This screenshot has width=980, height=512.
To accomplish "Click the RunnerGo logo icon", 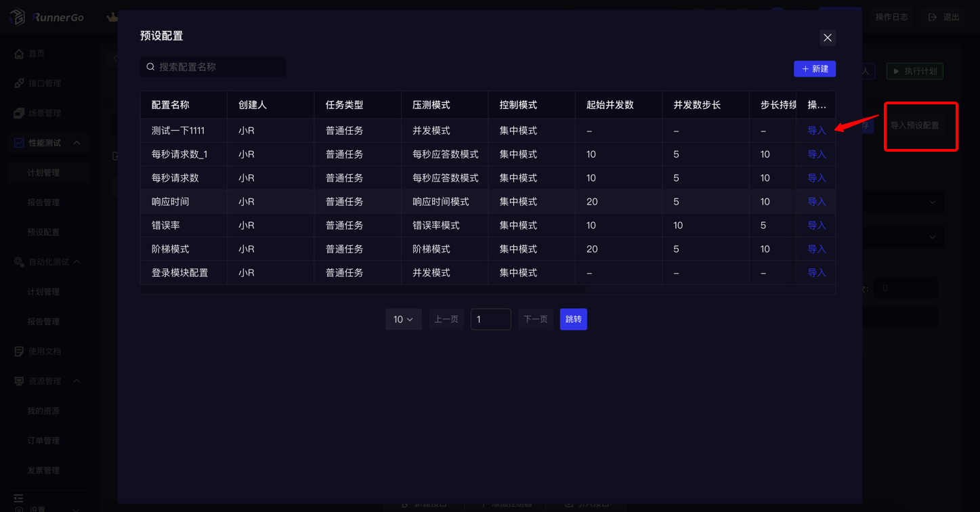I will point(18,17).
